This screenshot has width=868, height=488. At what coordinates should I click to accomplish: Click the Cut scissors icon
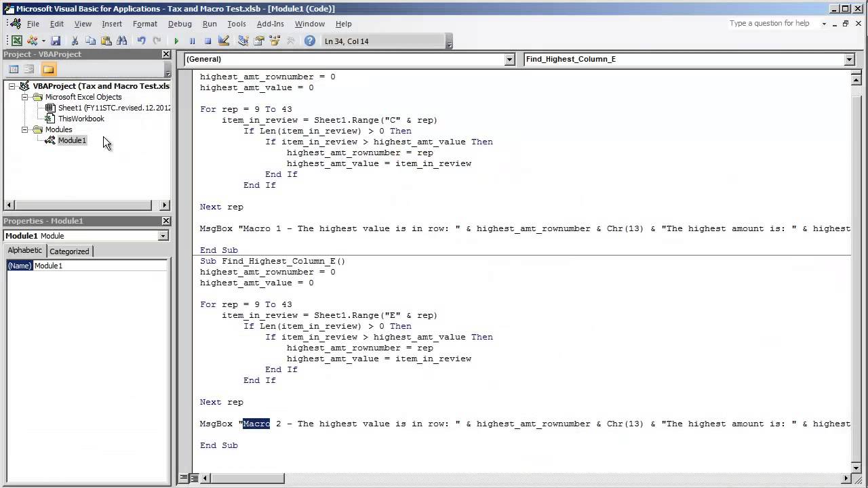[75, 41]
